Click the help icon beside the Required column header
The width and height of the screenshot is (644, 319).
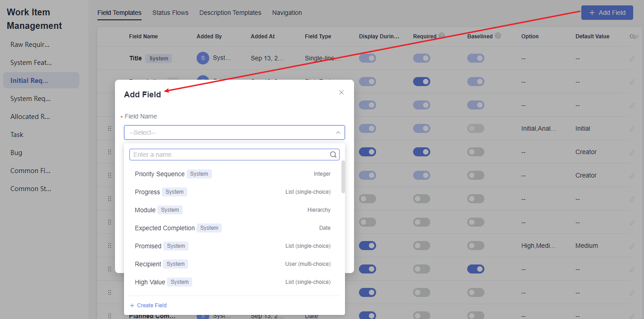tap(442, 36)
